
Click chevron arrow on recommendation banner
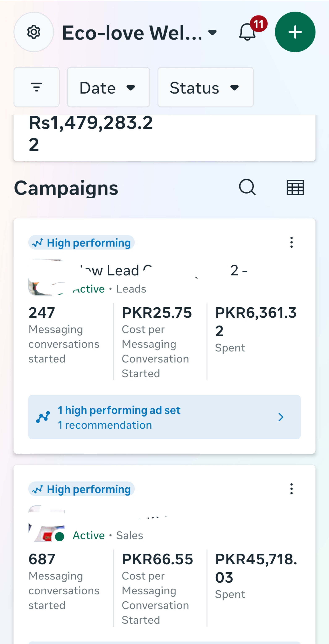(x=281, y=417)
